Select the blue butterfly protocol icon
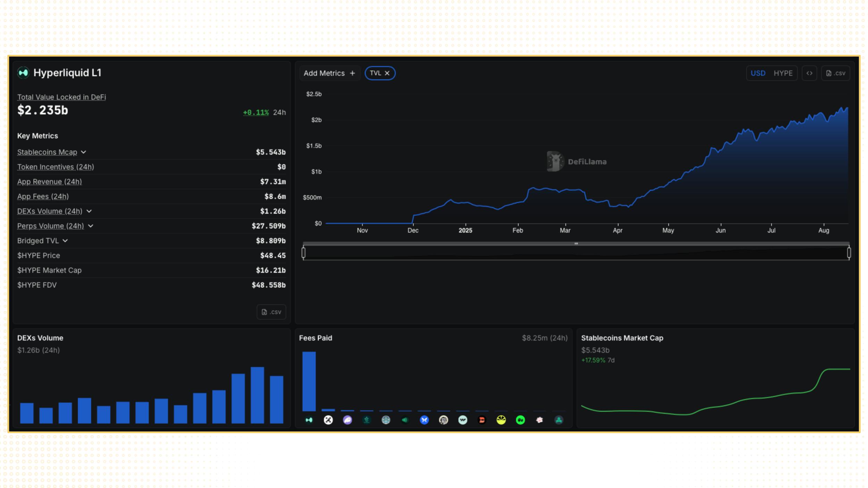The image size is (868, 488). (424, 420)
